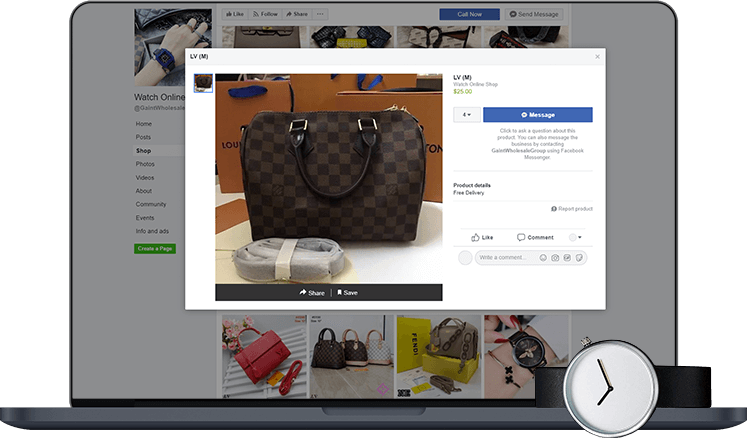Click the Like button on the page header
Image resolution: width=747 pixels, height=439 pixels.
235,14
